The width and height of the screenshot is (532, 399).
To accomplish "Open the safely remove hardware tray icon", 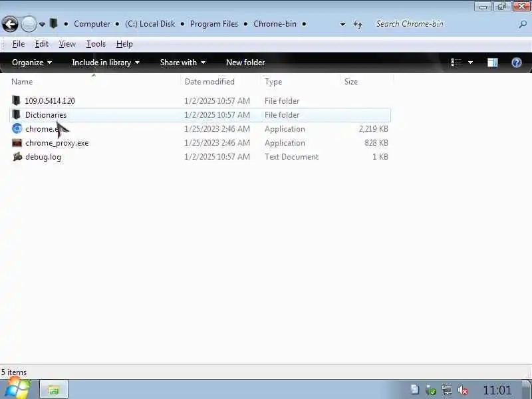I will click(430, 390).
